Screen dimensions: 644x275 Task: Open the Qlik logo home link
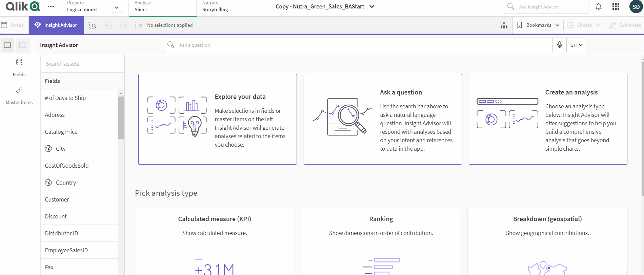point(23,6)
